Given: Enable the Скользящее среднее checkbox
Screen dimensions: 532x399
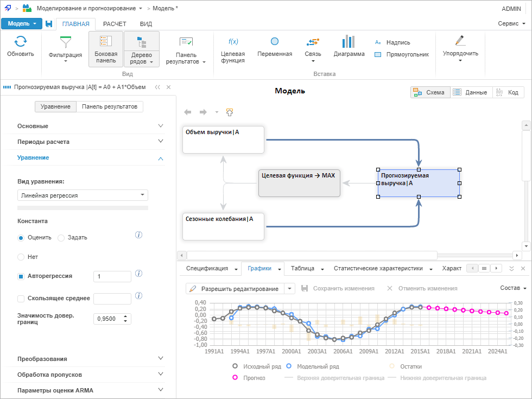Looking at the screenshot, I should pos(21,299).
